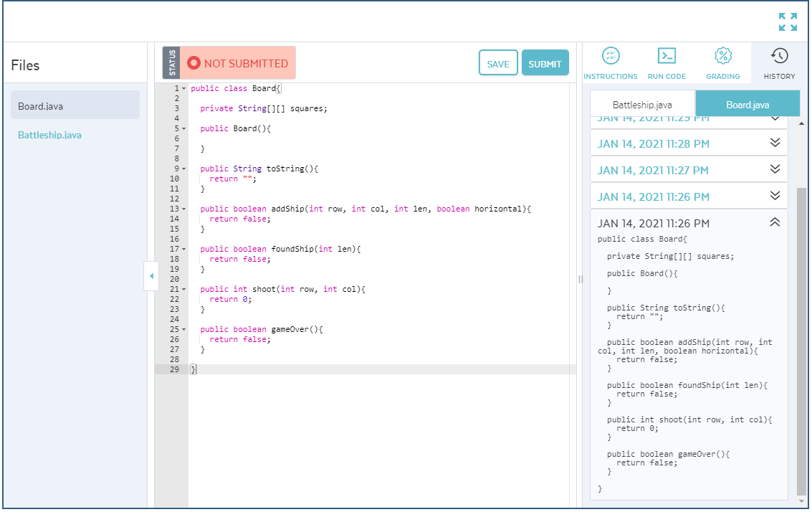Submit the assignment
Image resolution: width=812 pixels, height=512 pixels.
click(545, 63)
